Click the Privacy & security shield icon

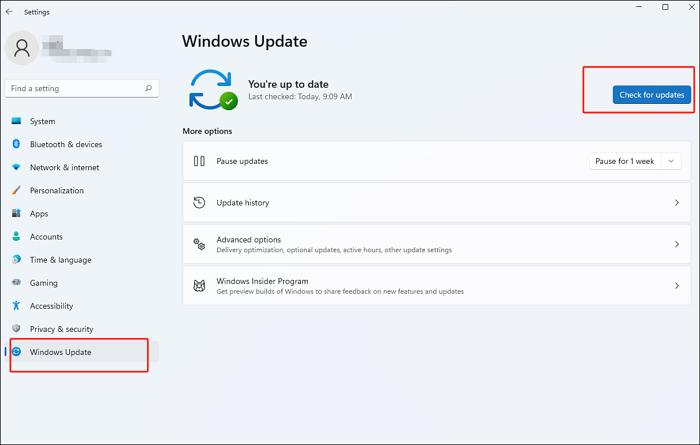point(17,329)
